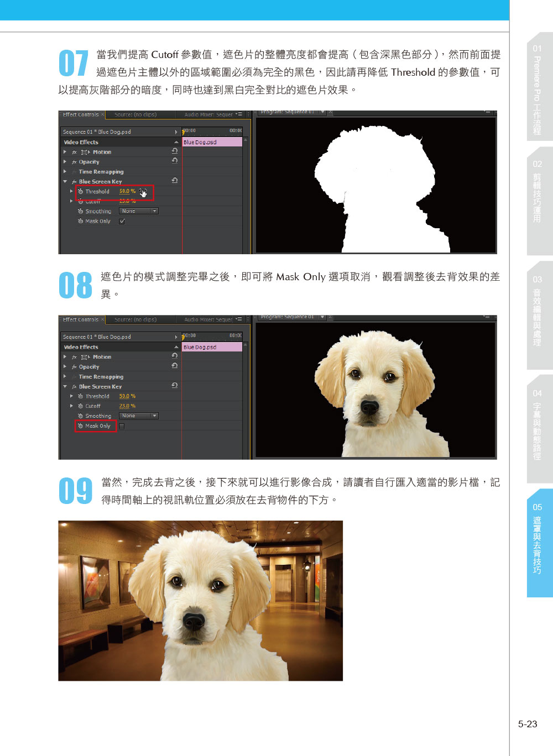The height and width of the screenshot is (756, 553).
Task: Expand Motion effect in step 07 panel
Action: point(65,152)
